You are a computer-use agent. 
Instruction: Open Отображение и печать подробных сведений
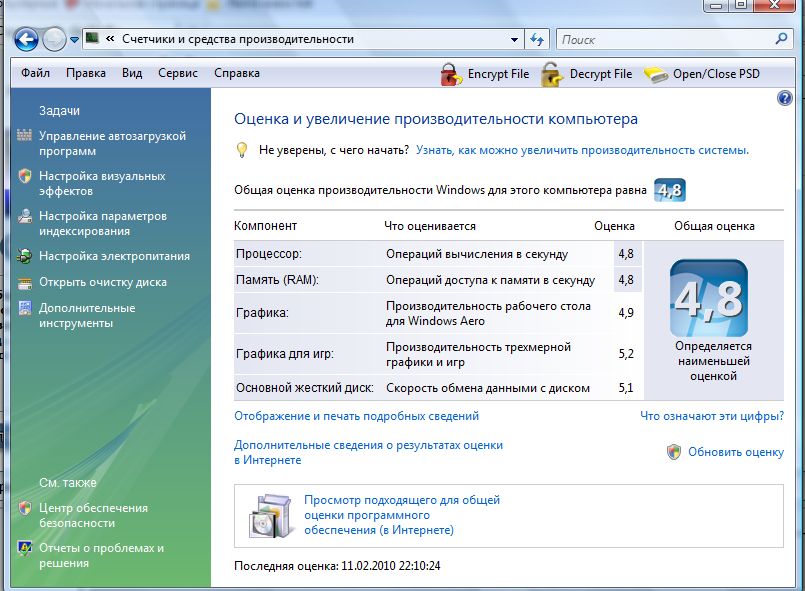pyautogui.click(x=356, y=416)
